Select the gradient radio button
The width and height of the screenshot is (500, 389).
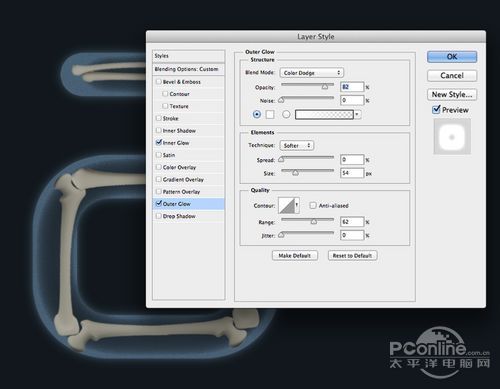point(286,114)
